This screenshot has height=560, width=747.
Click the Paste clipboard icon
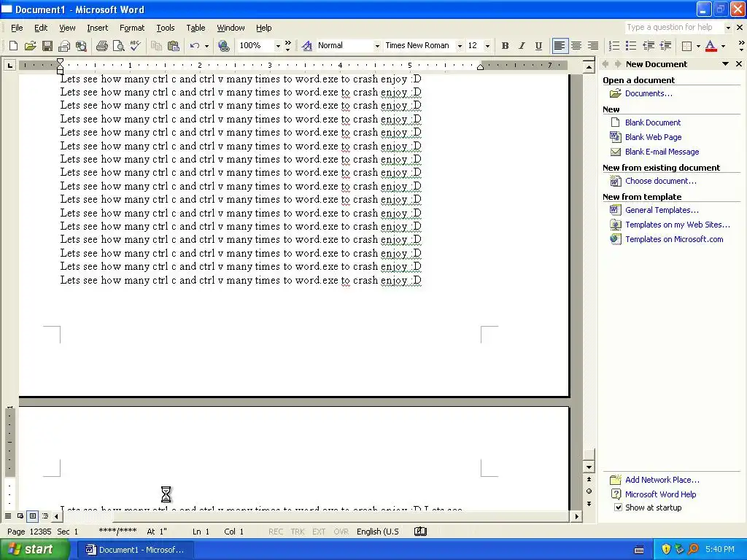[x=174, y=46]
